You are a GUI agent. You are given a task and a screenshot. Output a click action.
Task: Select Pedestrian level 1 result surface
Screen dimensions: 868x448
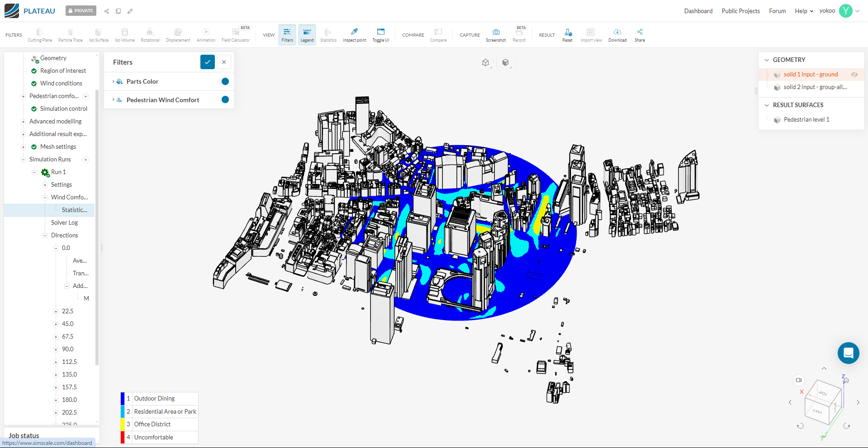807,119
